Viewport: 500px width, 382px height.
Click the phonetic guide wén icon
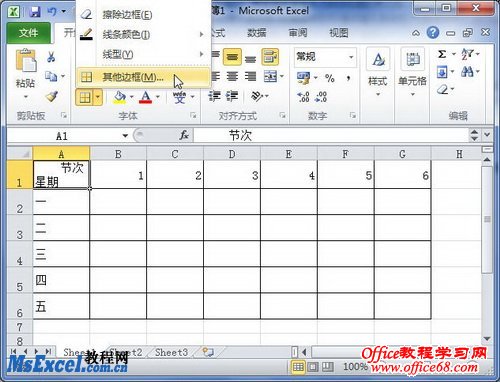click(179, 97)
